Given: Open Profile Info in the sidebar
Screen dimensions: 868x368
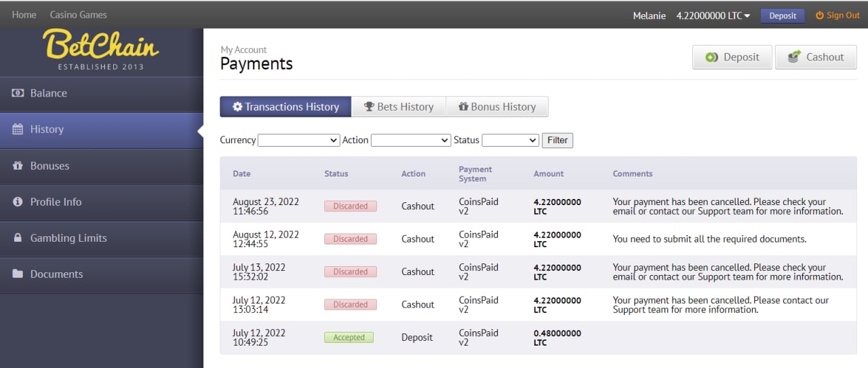Looking at the screenshot, I should (x=102, y=202).
